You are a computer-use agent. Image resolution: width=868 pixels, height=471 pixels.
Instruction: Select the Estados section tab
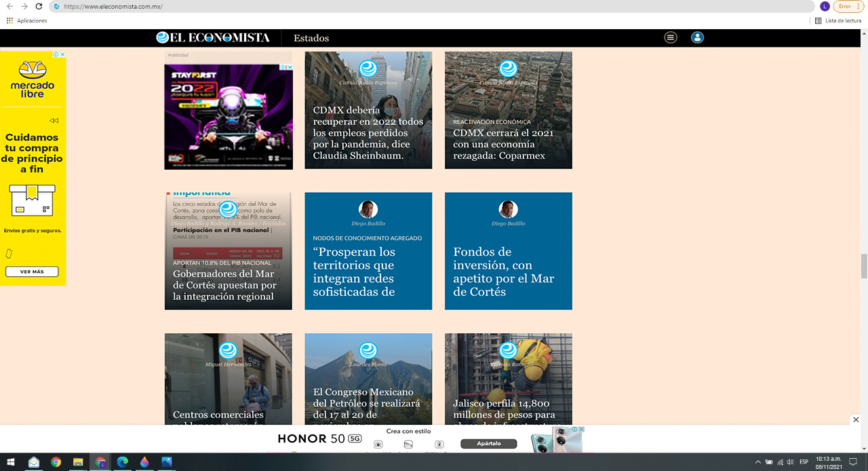click(x=311, y=38)
